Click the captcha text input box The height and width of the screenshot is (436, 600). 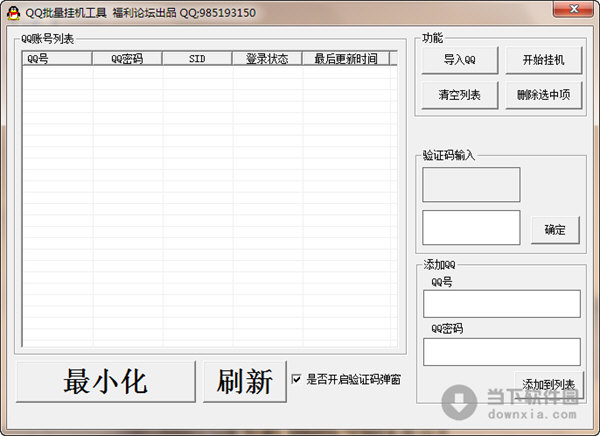[471, 227]
